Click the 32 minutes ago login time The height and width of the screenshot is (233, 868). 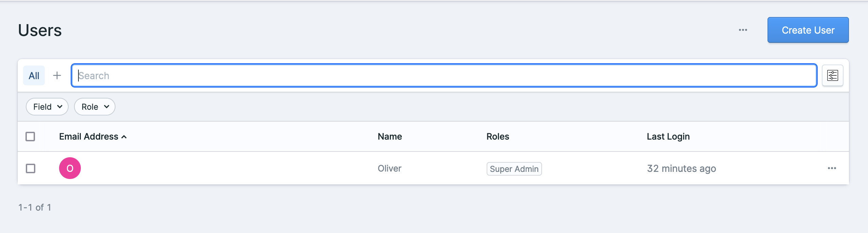coord(681,168)
